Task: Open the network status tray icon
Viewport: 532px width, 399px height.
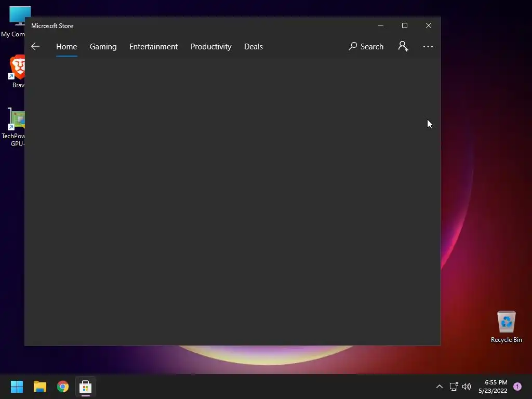Action: [454, 387]
